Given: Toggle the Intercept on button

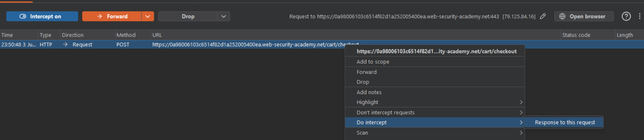Looking at the screenshot, I should click(42, 16).
